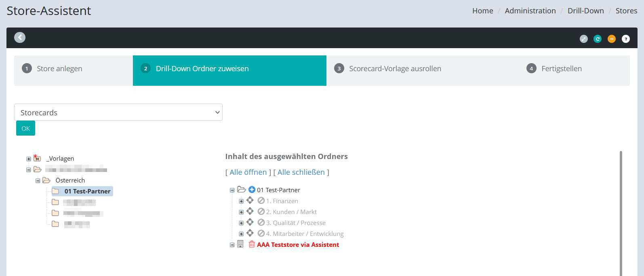Open the Storecards dropdown
Viewport: 644px width, 276px height.
click(x=118, y=112)
